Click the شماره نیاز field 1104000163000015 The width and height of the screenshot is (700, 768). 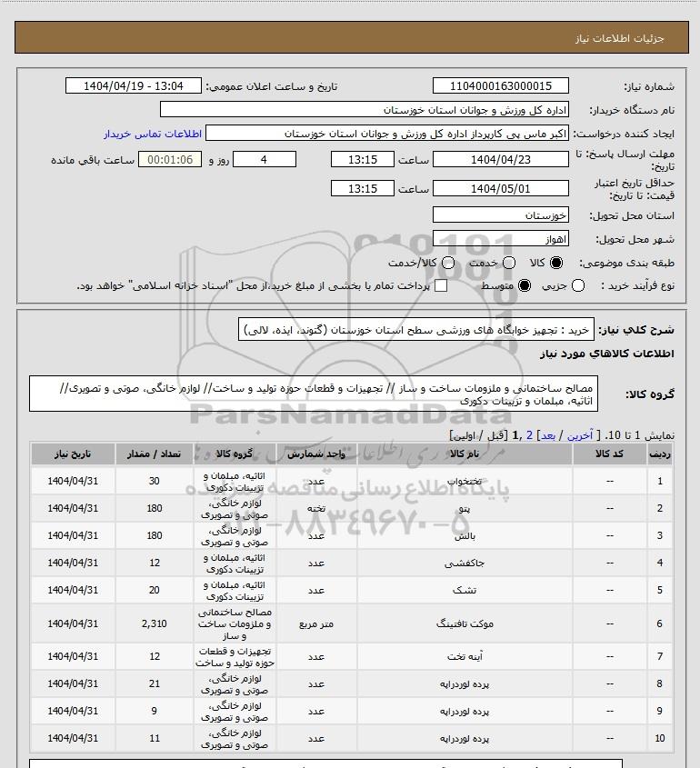click(x=501, y=85)
